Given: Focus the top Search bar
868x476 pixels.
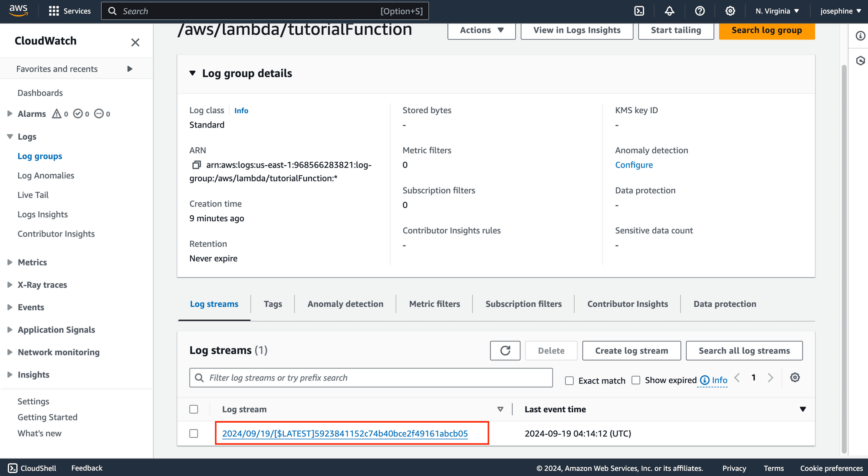Looking at the screenshot, I should point(265,11).
